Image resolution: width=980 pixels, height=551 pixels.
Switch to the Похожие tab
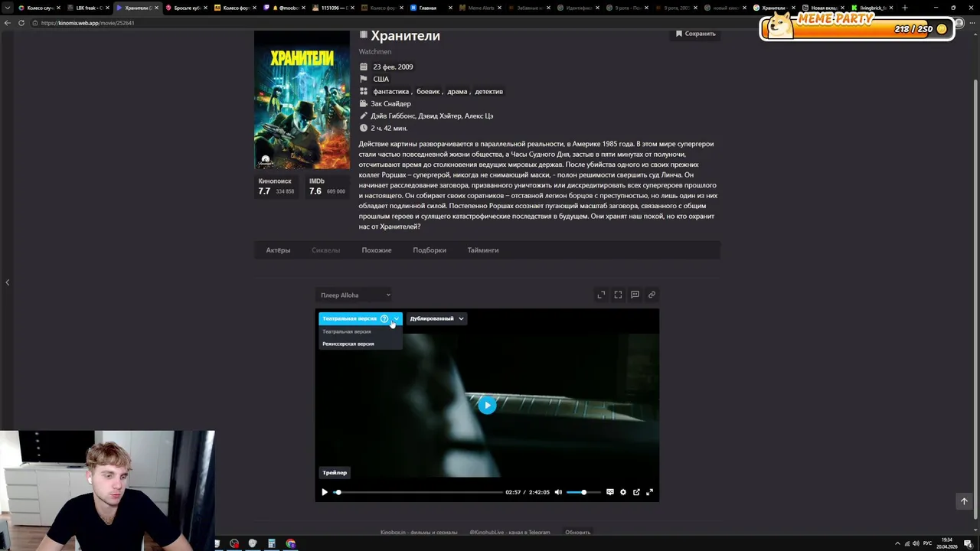(377, 250)
